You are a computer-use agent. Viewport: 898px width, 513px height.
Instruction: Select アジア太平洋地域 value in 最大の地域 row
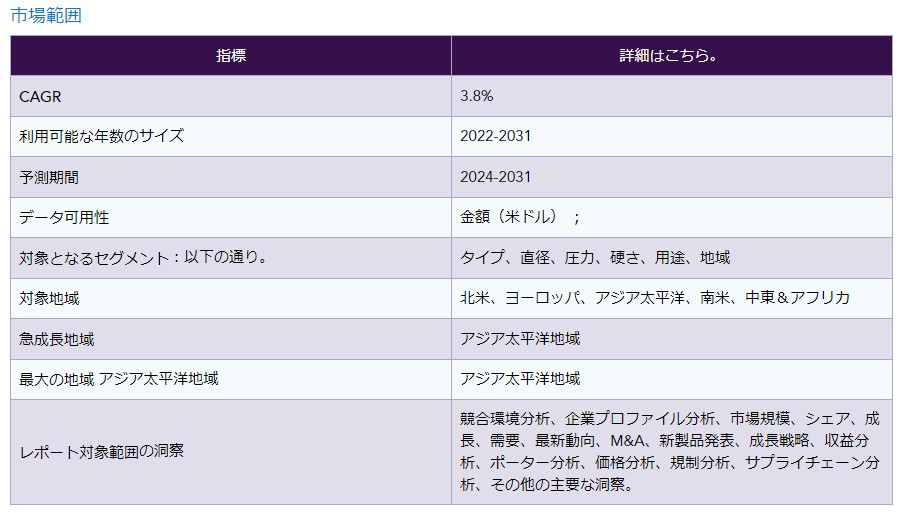(520, 379)
